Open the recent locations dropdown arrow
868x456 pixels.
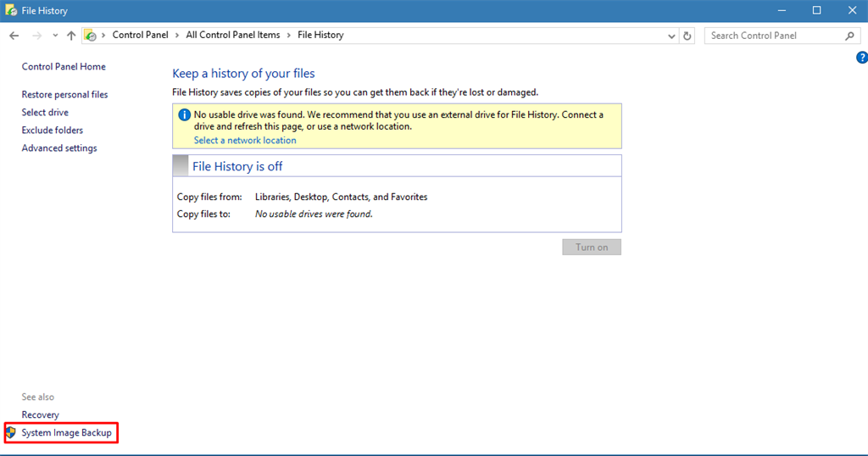[x=55, y=36]
